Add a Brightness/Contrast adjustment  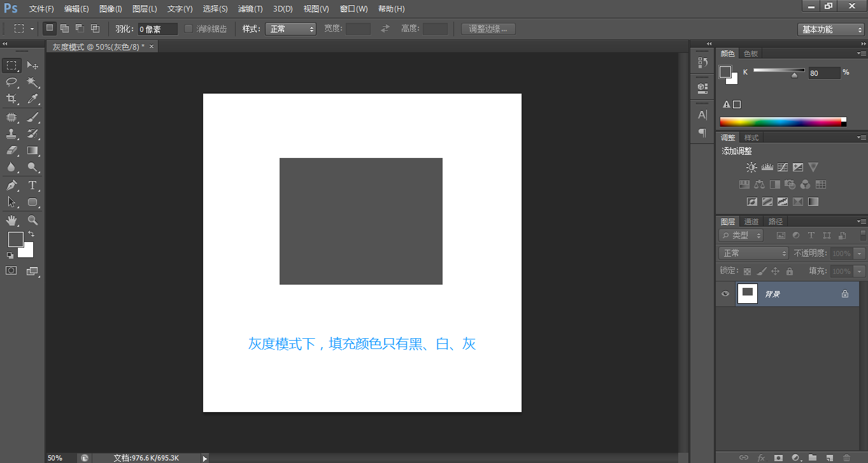click(751, 167)
